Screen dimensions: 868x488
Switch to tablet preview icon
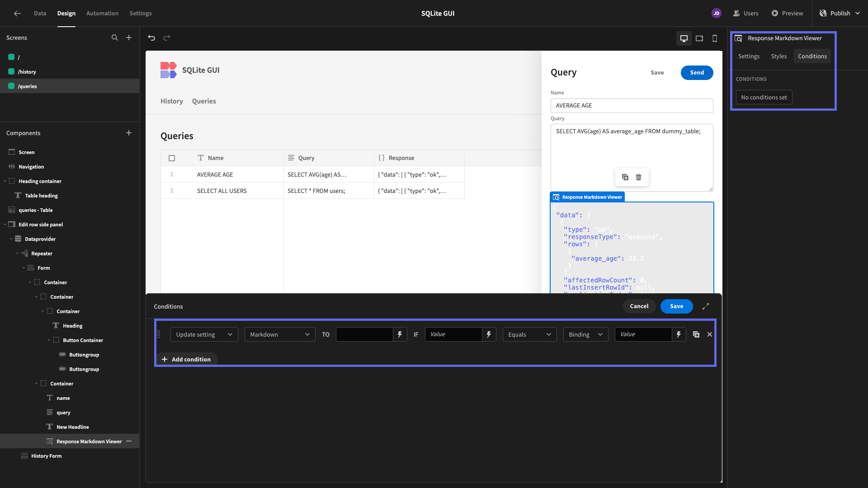pyautogui.click(x=699, y=38)
